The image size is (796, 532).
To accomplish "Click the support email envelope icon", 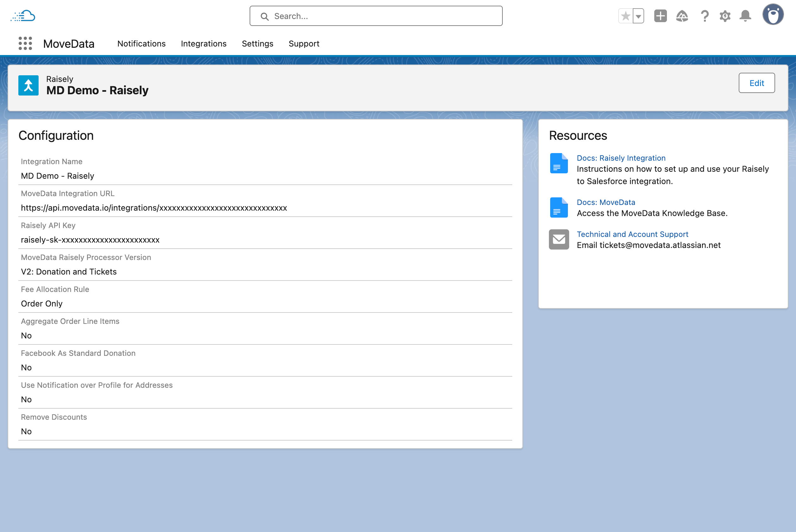I will point(558,239).
